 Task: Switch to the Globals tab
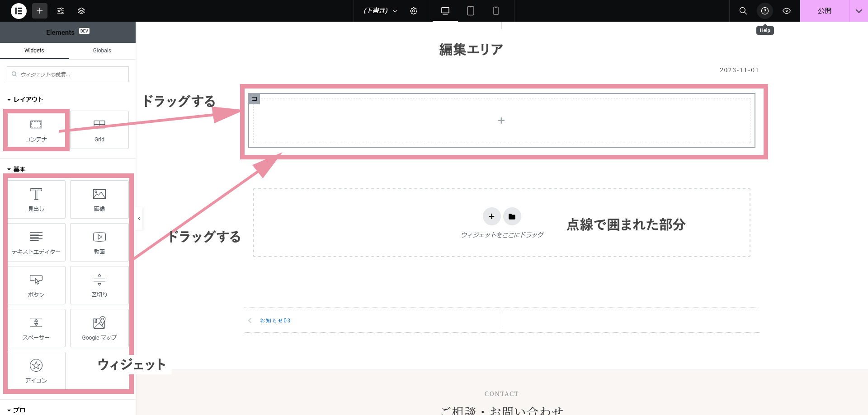pyautogui.click(x=102, y=51)
